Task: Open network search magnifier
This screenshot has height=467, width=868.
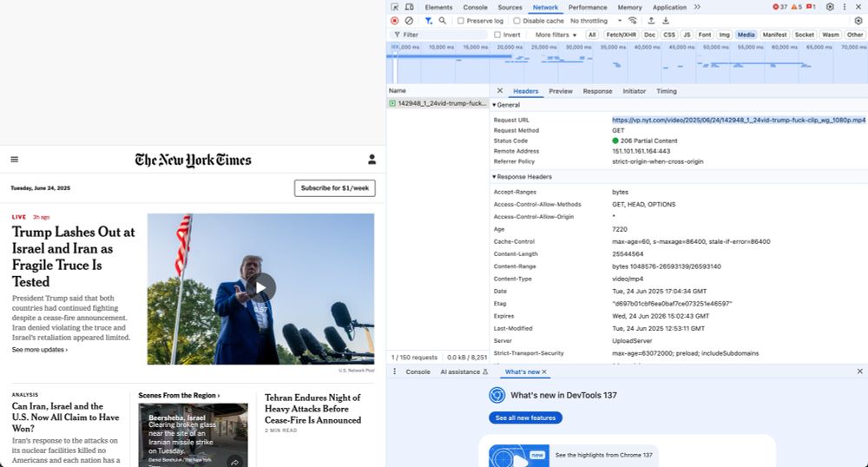Action: click(443, 21)
